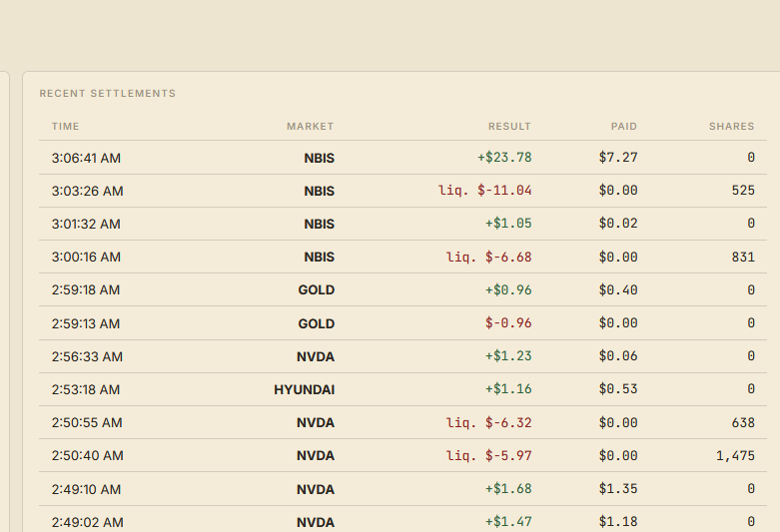Screen dimensions: 780x532
Task: Click the $0.53 paid amount
Action: [618, 389]
